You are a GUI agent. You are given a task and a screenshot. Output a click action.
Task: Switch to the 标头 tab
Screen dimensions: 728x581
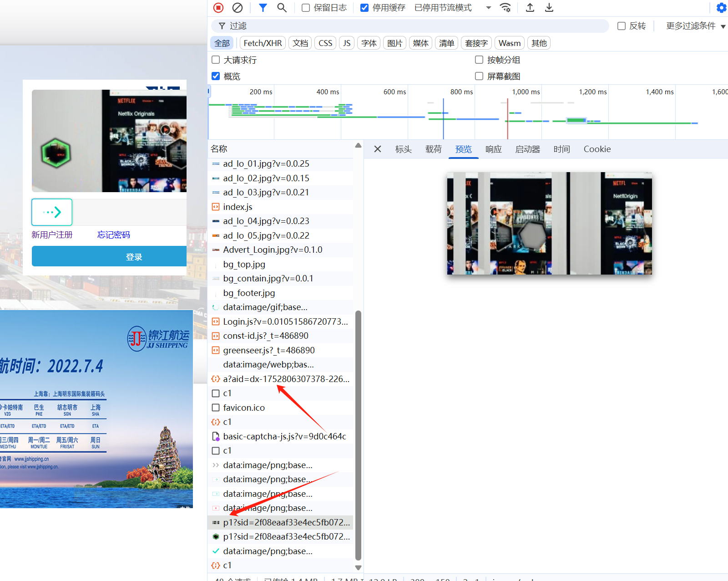point(403,149)
